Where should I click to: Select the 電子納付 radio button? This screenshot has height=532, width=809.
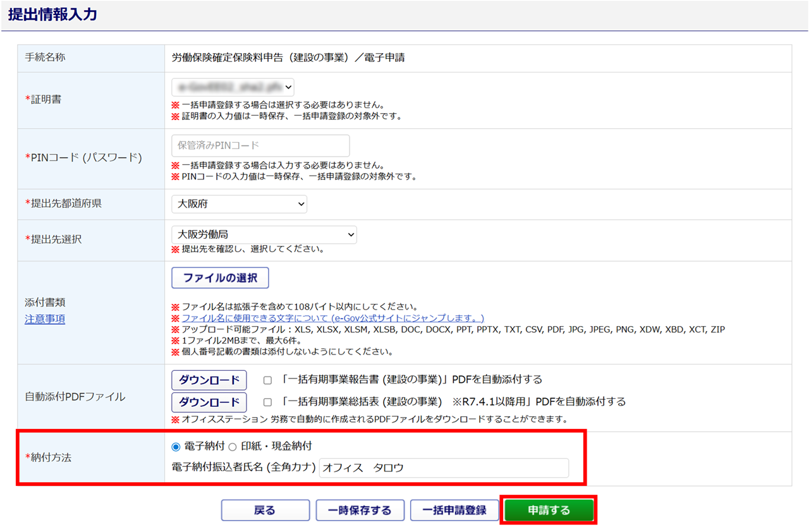[176, 447]
